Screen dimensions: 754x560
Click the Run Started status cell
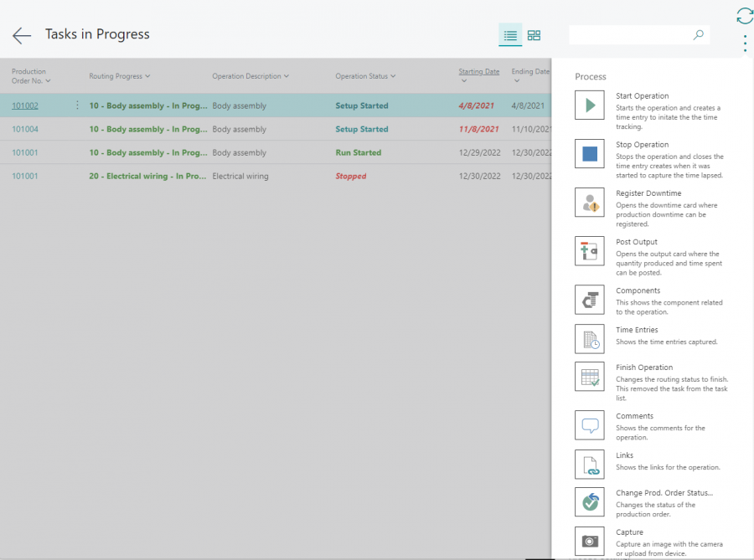tap(359, 152)
